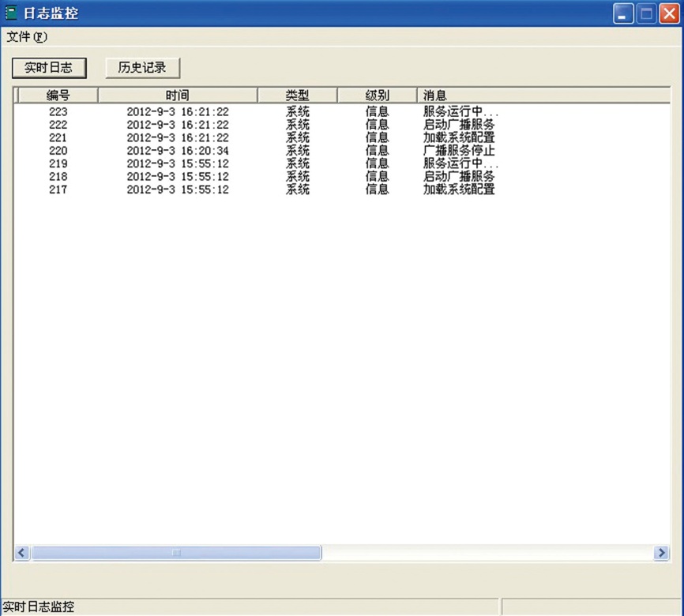684x616 pixels.
Task: Open the 历史记录 view
Action: click(142, 68)
